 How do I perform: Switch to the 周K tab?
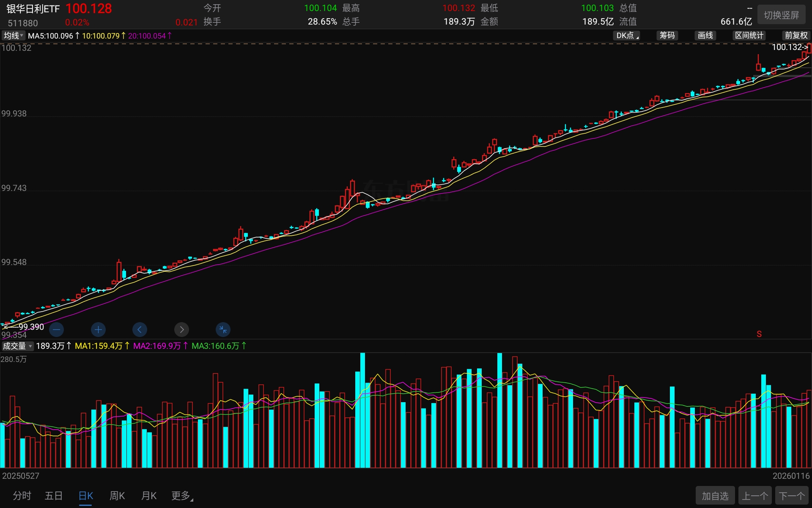tap(117, 496)
